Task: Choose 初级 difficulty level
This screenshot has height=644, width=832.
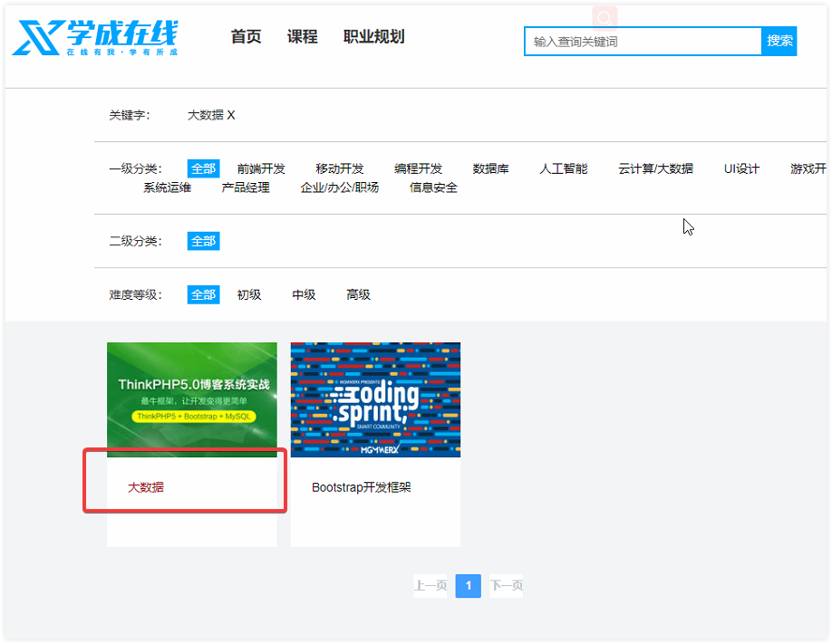Action: coord(249,295)
